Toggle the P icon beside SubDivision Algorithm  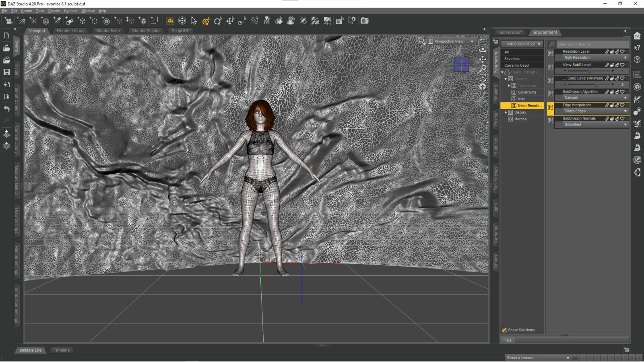550,94
